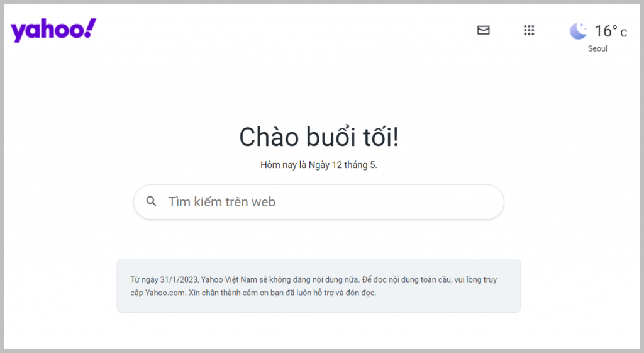
Task: Click the moon weather icon
Action: pos(579,31)
